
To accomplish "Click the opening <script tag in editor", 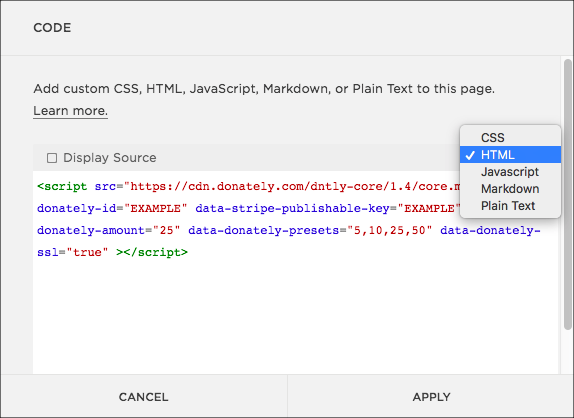I will [62, 187].
